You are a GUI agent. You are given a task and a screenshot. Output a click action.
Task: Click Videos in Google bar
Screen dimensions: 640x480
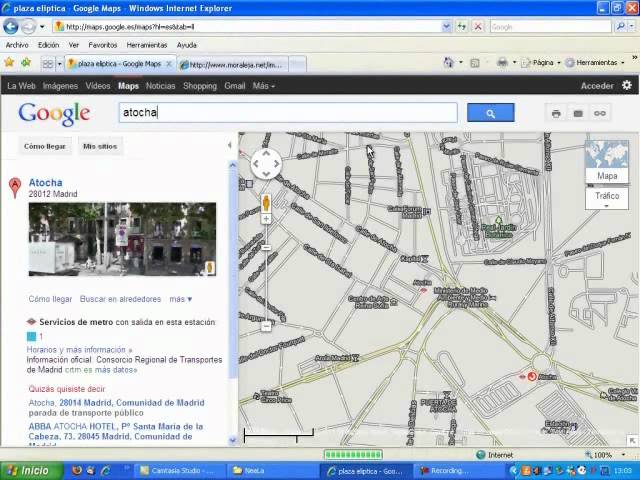[98, 86]
